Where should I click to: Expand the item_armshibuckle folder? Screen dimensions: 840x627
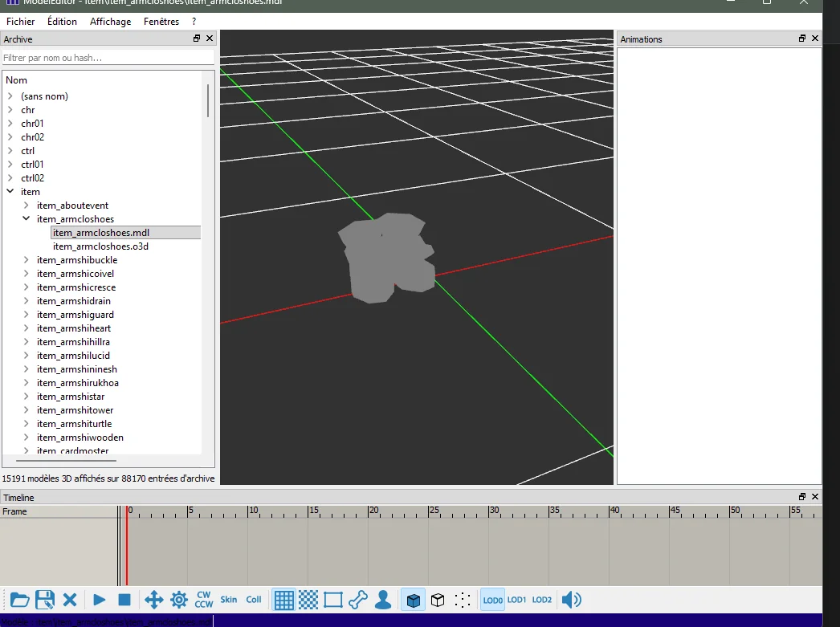coord(26,259)
